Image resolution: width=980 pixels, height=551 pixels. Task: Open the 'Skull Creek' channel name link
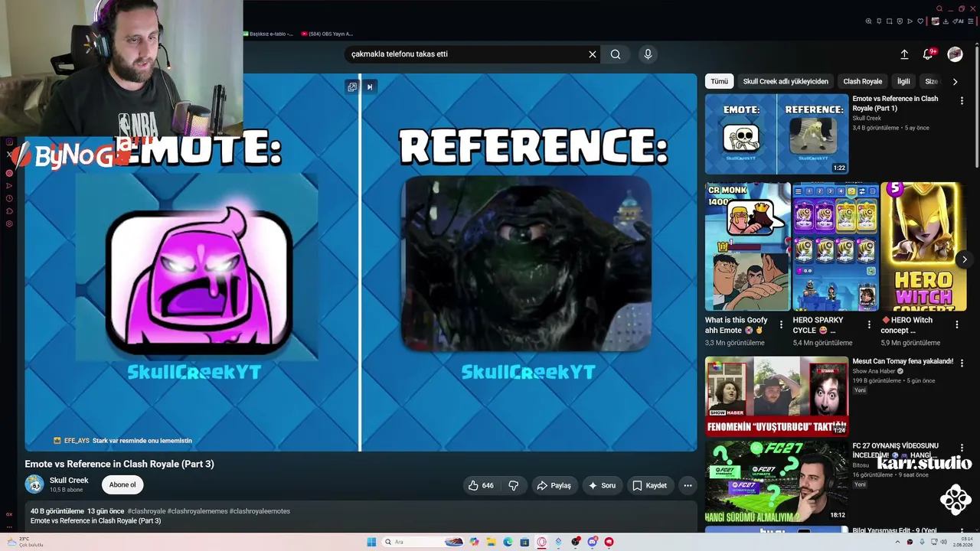click(69, 481)
